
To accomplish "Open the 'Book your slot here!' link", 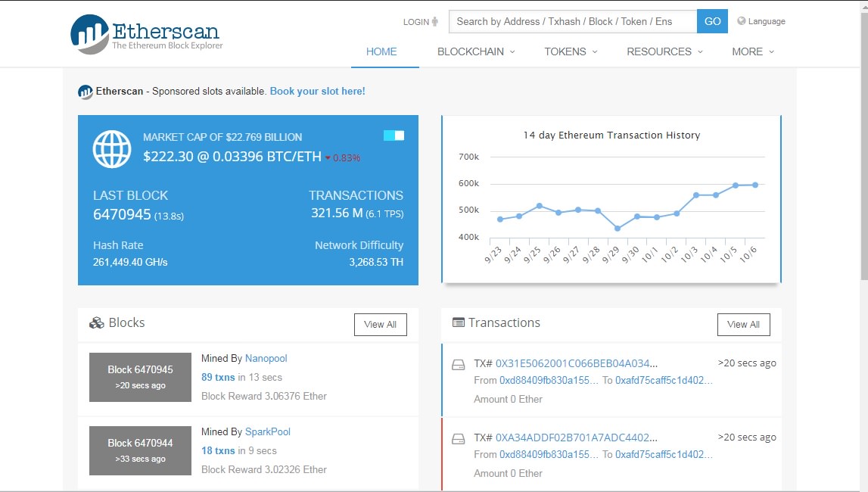I will pyautogui.click(x=317, y=92).
